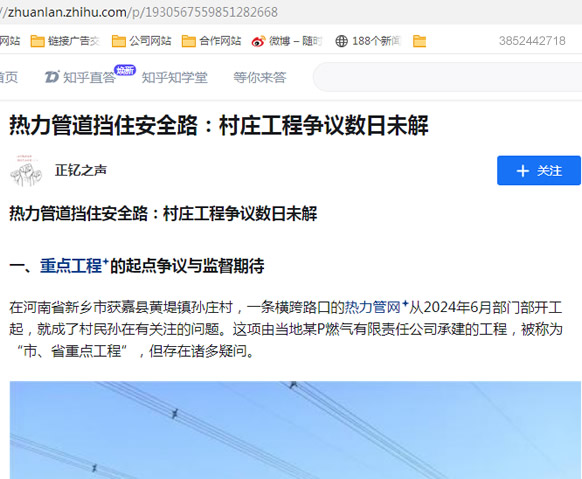Viewport: 582px width, 479px height.
Task: Go to the 等你来答 tab
Action: tap(260, 77)
